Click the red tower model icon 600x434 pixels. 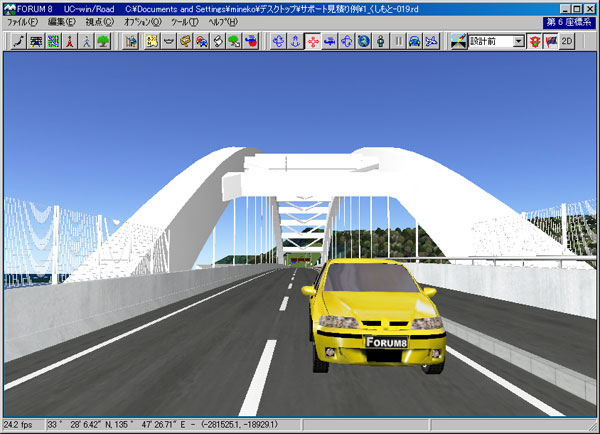[70, 41]
